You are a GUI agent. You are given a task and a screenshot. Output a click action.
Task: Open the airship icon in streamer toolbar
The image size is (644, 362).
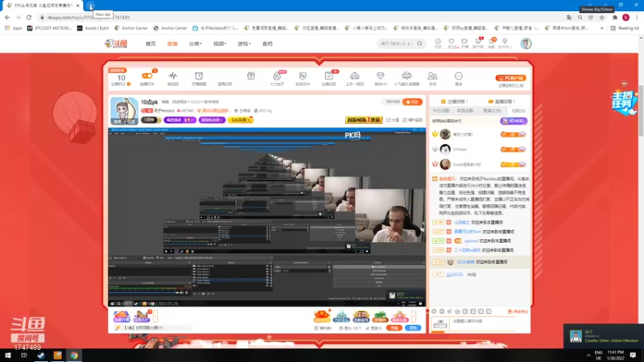(x=407, y=76)
